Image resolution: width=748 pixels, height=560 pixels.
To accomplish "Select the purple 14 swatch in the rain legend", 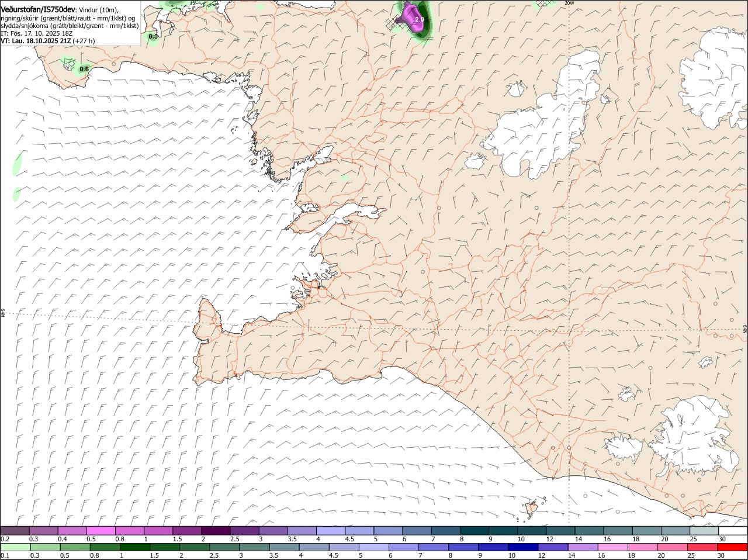I will (x=583, y=547).
